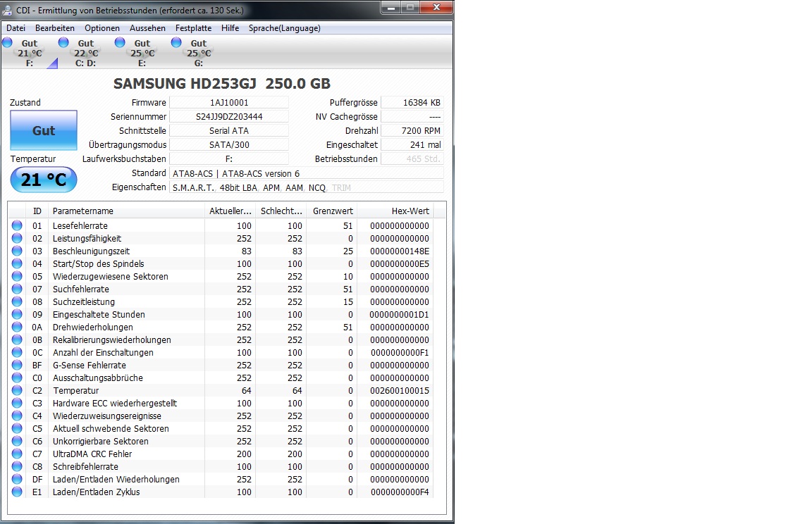Click the status icon of Wiederzuweisungsereignisse row
Screen dimensions: 812x524
point(17,416)
